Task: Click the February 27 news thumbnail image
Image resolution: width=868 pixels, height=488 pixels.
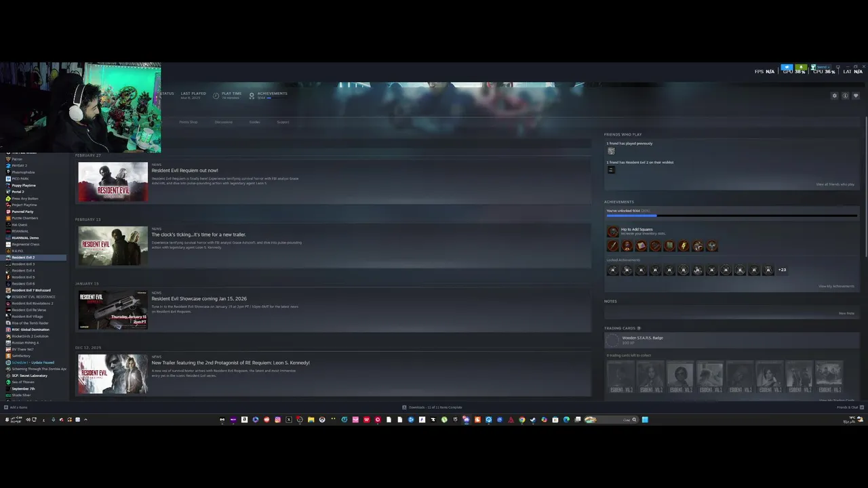Action: 113,182
